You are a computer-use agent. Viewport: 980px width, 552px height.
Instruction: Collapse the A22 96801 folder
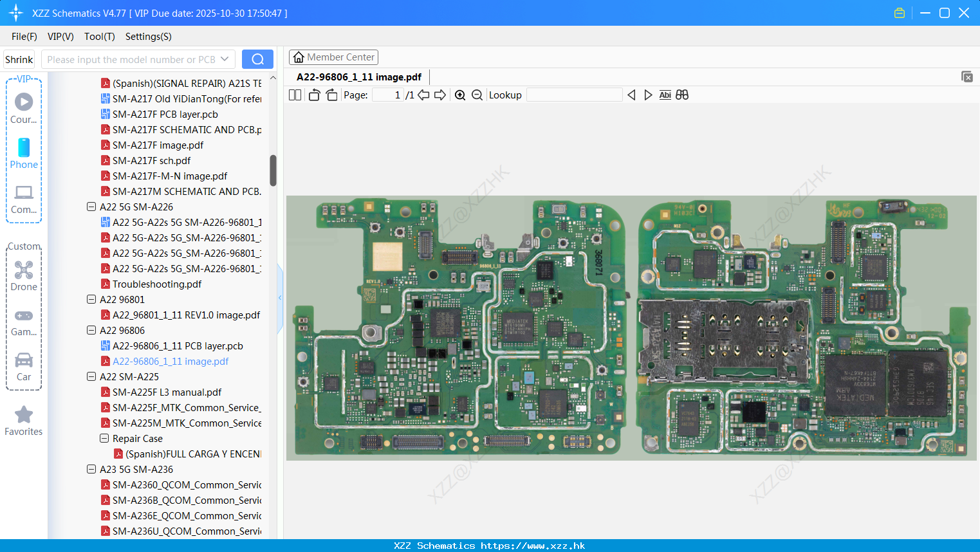click(91, 299)
